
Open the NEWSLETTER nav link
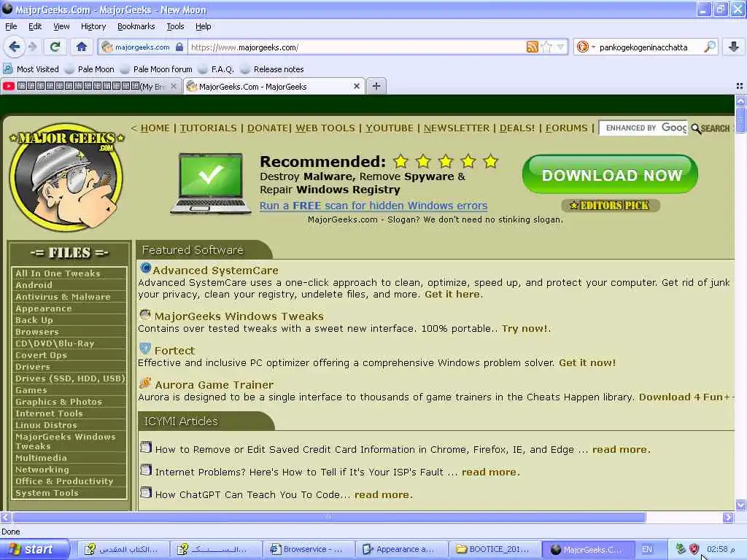point(457,128)
